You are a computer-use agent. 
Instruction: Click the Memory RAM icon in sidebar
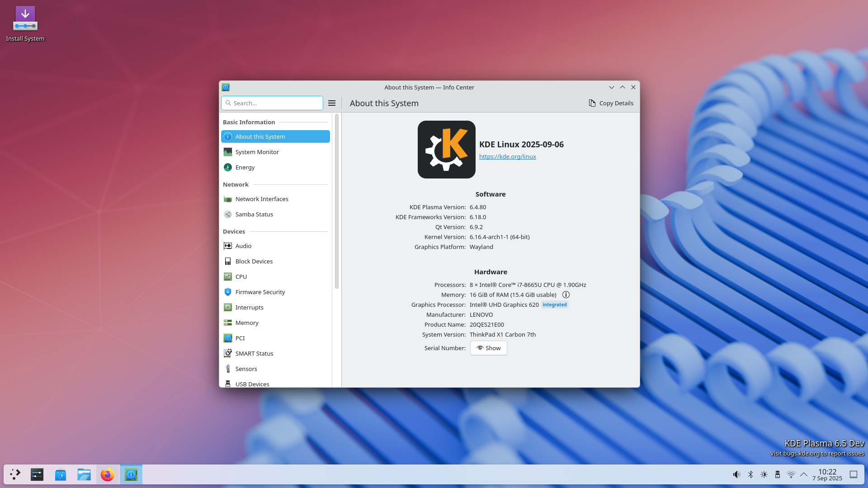tap(228, 323)
